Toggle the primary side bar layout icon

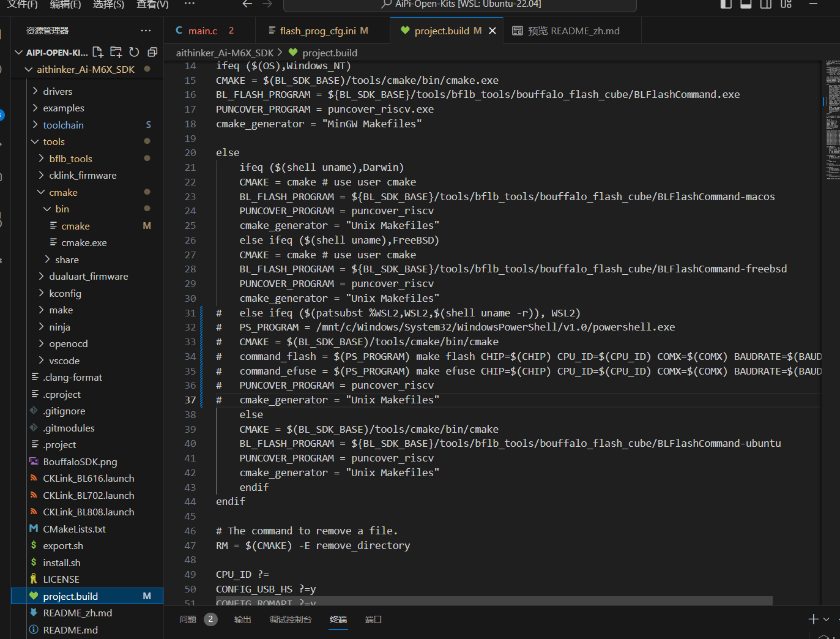pos(726,4)
